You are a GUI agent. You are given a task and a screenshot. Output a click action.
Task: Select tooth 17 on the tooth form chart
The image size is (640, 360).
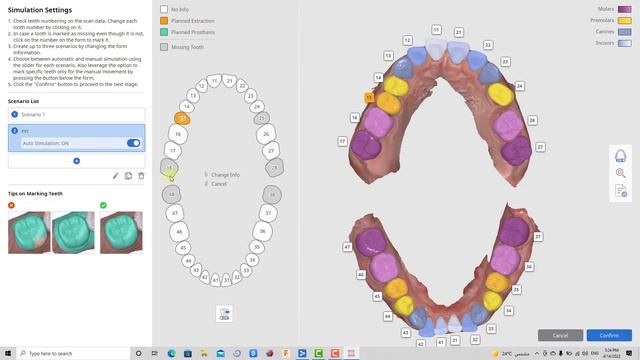(173, 150)
